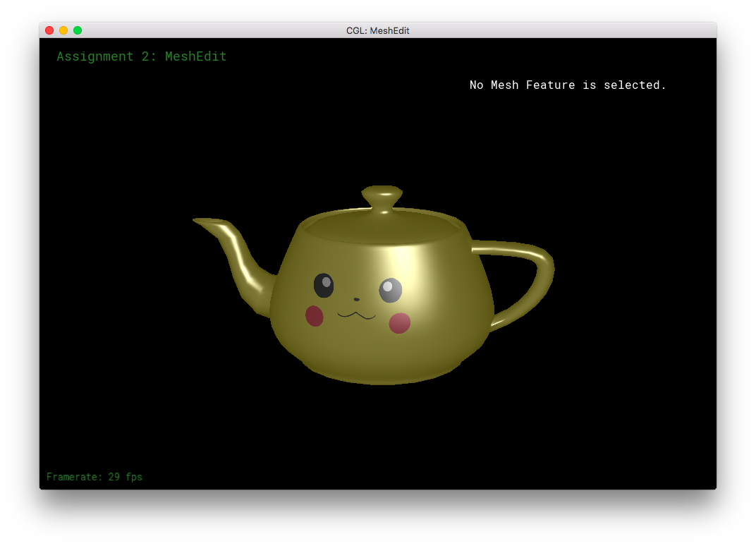
Task: Click the teapot's gray right eye
Action: pos(390,291)
